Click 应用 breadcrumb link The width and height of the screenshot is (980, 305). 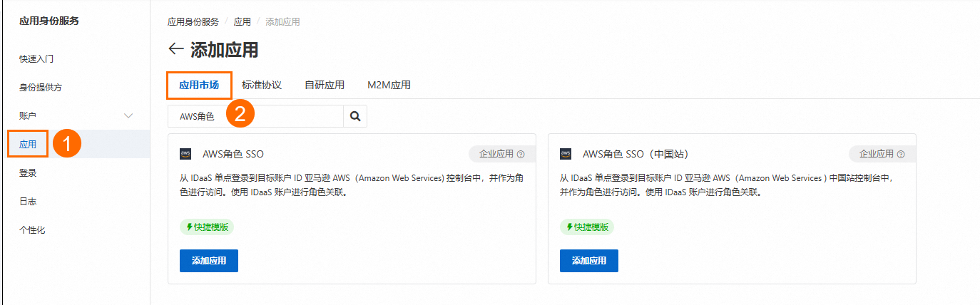[x=243, y=22]
